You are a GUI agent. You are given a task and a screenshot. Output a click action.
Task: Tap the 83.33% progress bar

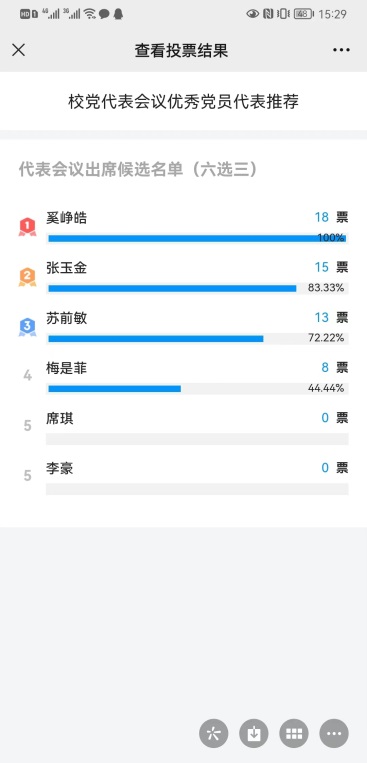197,288
